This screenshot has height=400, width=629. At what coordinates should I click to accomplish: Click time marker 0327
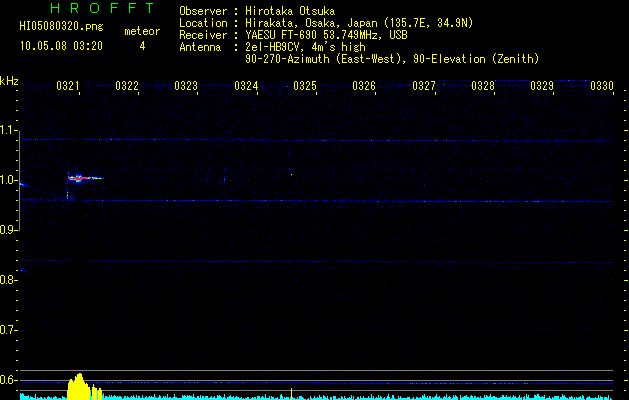[x=424, y=86]
